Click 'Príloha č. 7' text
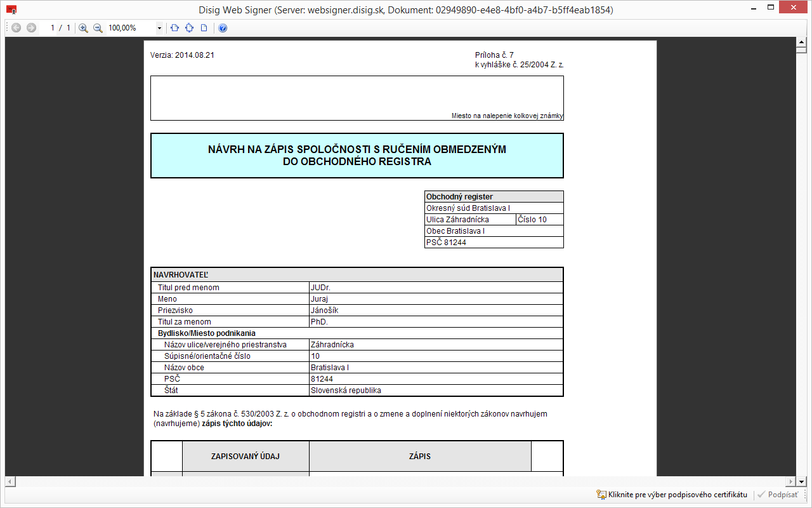 coord(494,55)
